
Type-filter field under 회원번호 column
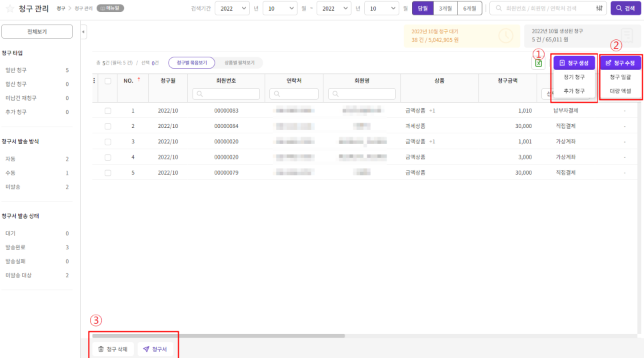pos(226,94)
